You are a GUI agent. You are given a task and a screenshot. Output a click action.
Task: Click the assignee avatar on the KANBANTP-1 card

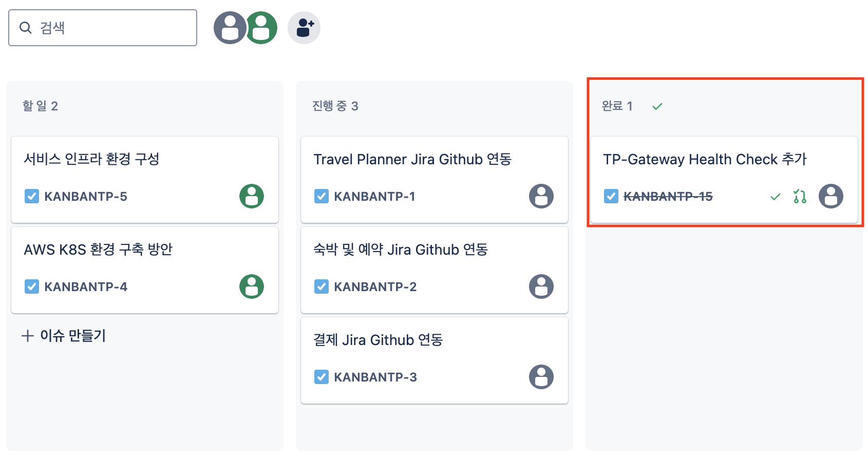pyautogui.click(x=541, y=196)
